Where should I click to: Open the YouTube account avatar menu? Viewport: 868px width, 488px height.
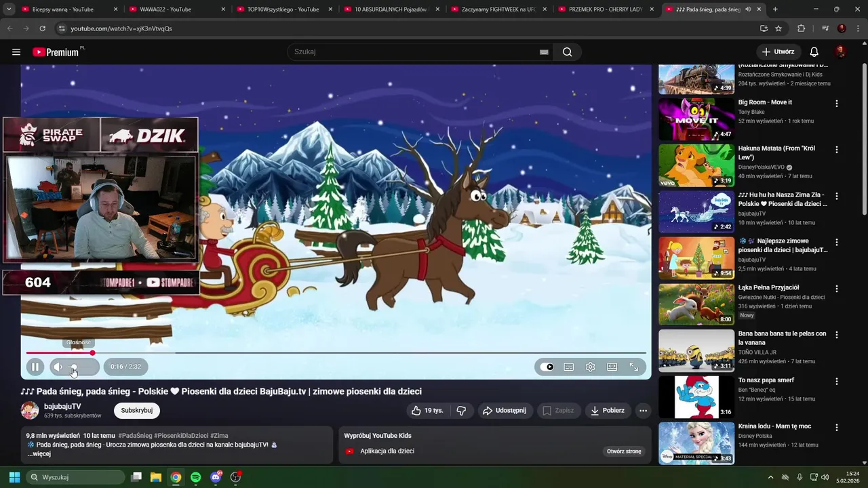click(x=841, y=52)
